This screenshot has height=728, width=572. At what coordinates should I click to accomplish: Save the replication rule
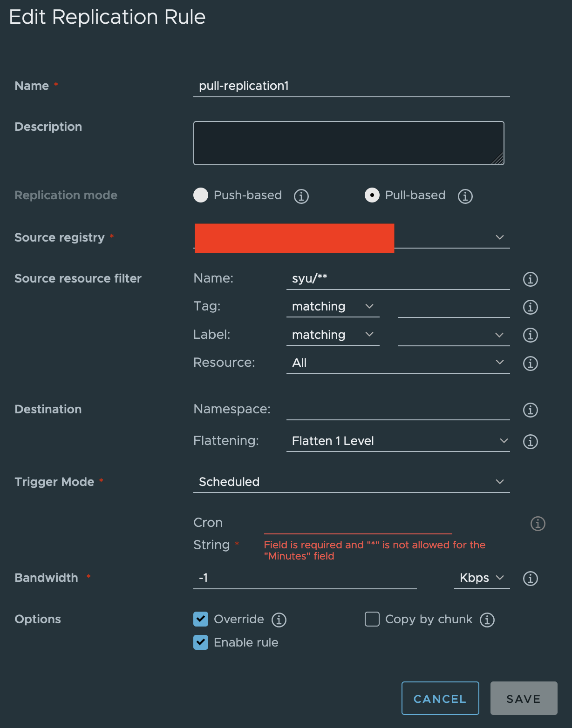[x=524, y=698]
